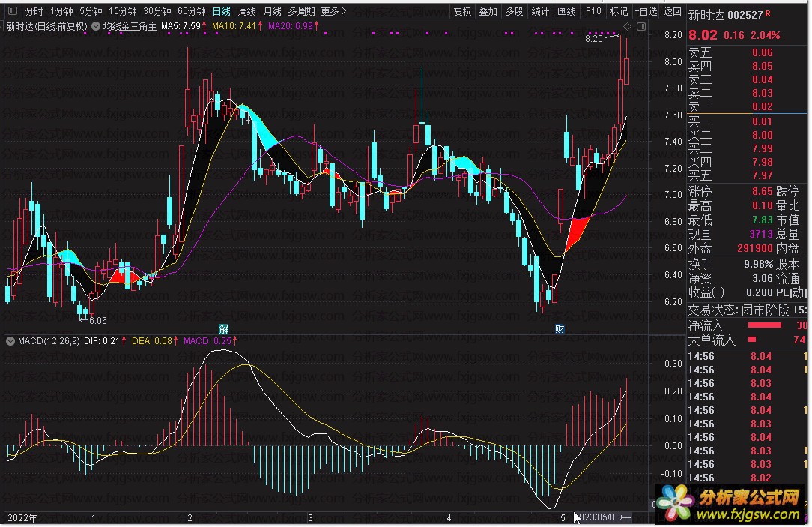Click the 外盘 291900 value
This screenshot has width=812, height=527.
pyautogui.click(x=755, y=249)
